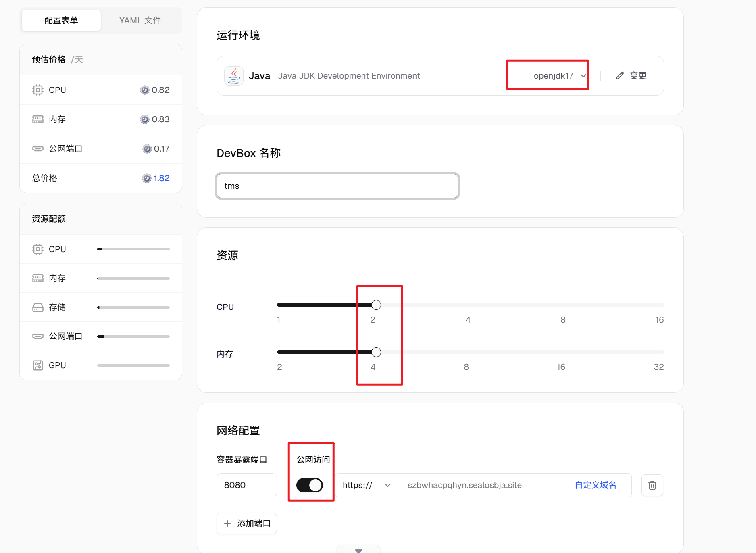The height and width of the screenshot is (553, 756).
Task: Switch to the YAML 文件 tab
Action: pos(140,21)
